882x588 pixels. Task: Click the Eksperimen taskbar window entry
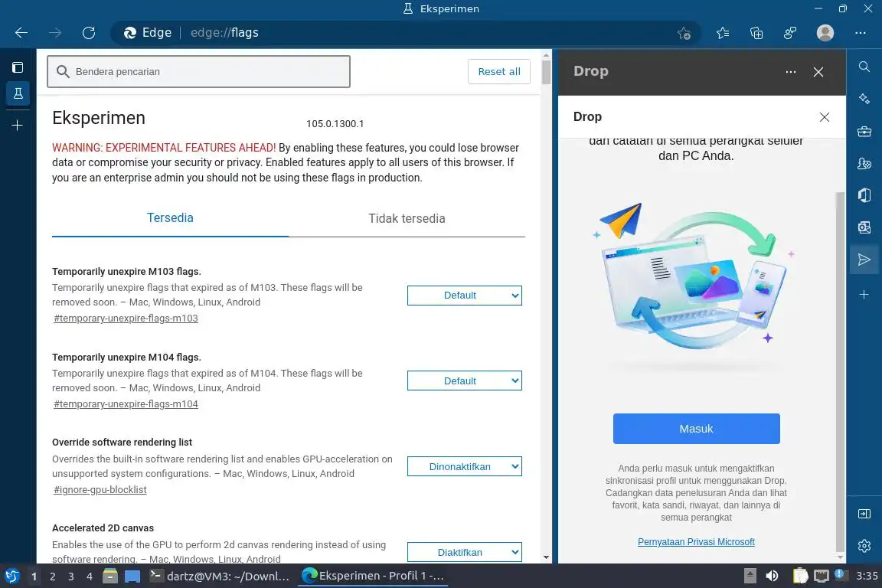point(373,576)
